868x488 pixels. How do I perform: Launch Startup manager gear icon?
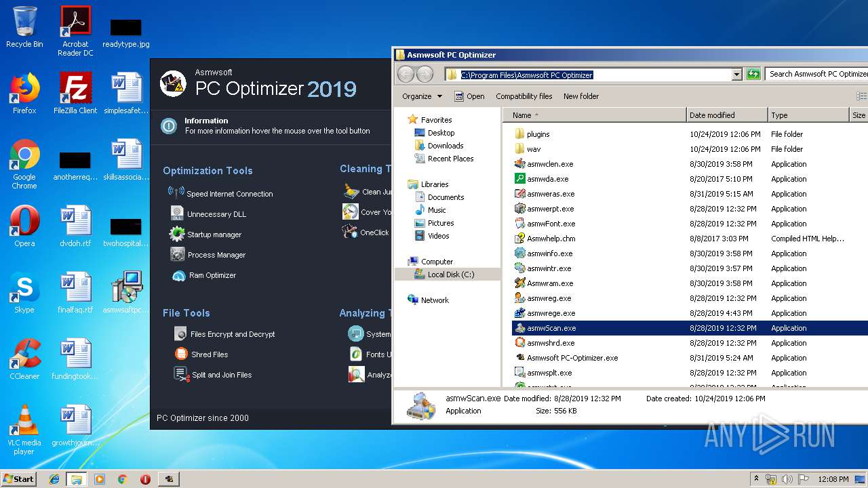pyautogui.click(x=177, y=234)
